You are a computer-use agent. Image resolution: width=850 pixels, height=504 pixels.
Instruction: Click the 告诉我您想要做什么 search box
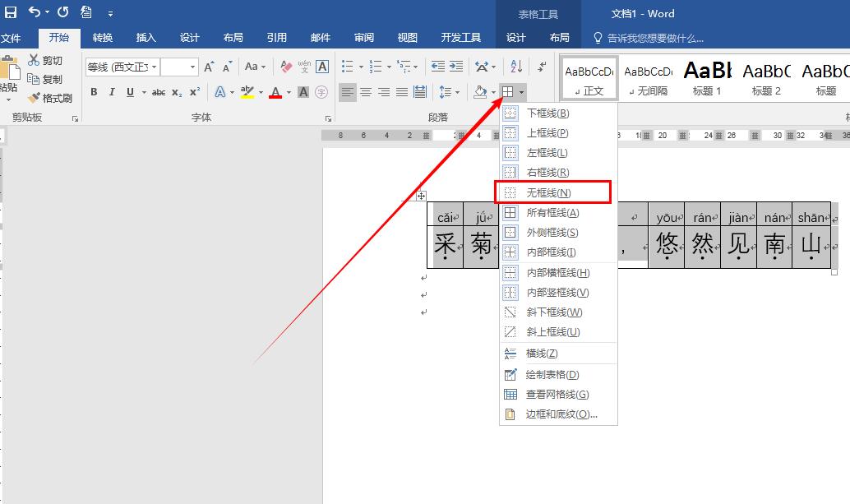click(649, 38)
